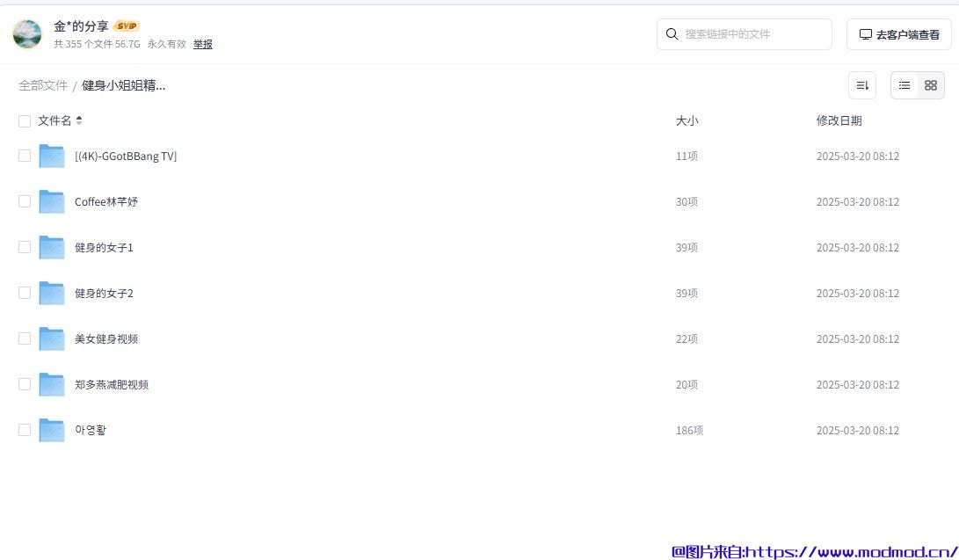The width and height of the screenshot is (959, 560).
Task: Open the Coffee林芊妤 folder icon
Action: pos(52,202)
